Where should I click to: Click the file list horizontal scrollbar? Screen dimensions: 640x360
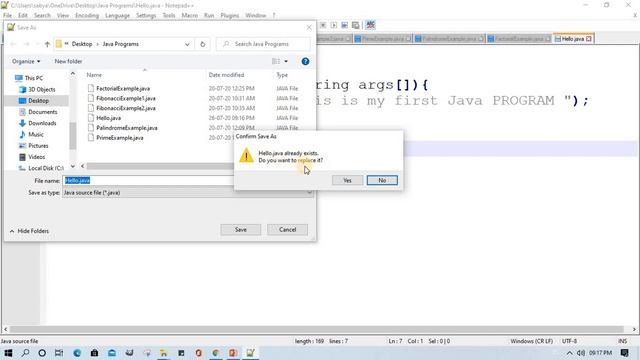tap(160, 166)
